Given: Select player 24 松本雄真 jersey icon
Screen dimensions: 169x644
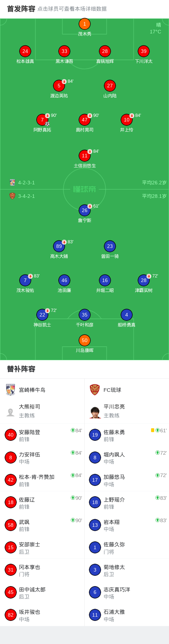Looking at the screenshot, I should tap(25, 51).
